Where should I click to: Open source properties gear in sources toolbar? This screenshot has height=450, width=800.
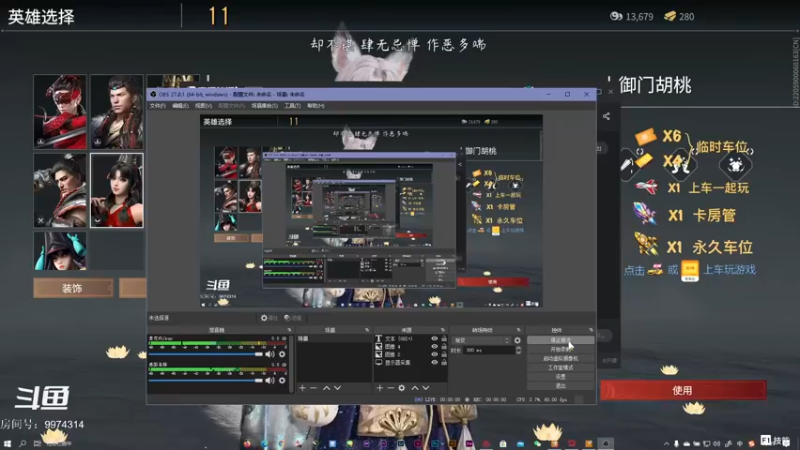point(402,388)
